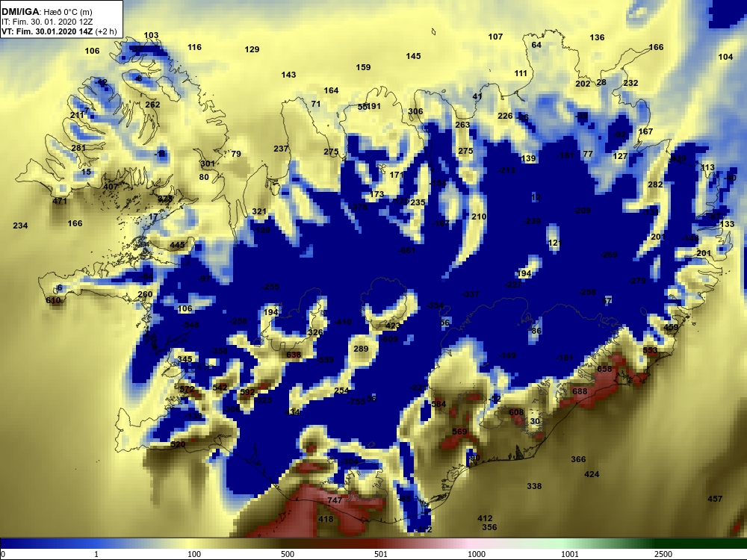Click the 71 height value
This screenshot has width=747, height=560.
(316, 104)
